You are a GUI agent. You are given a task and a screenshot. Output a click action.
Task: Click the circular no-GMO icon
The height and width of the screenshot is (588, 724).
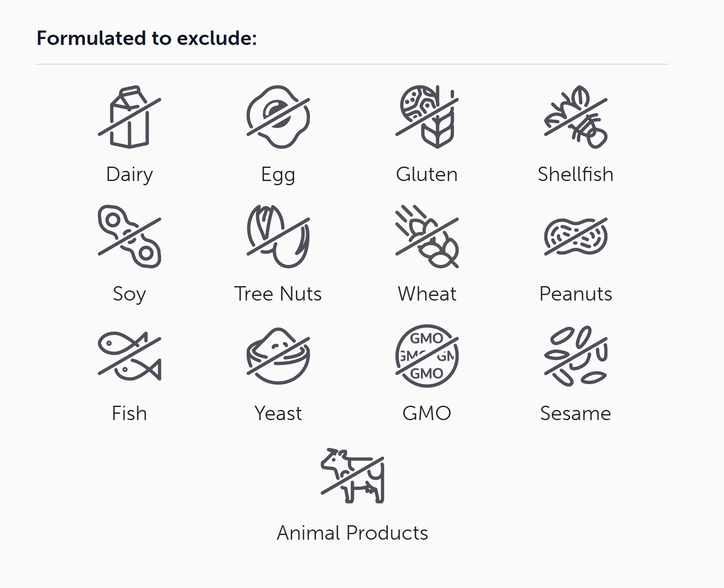click(427, 356)
